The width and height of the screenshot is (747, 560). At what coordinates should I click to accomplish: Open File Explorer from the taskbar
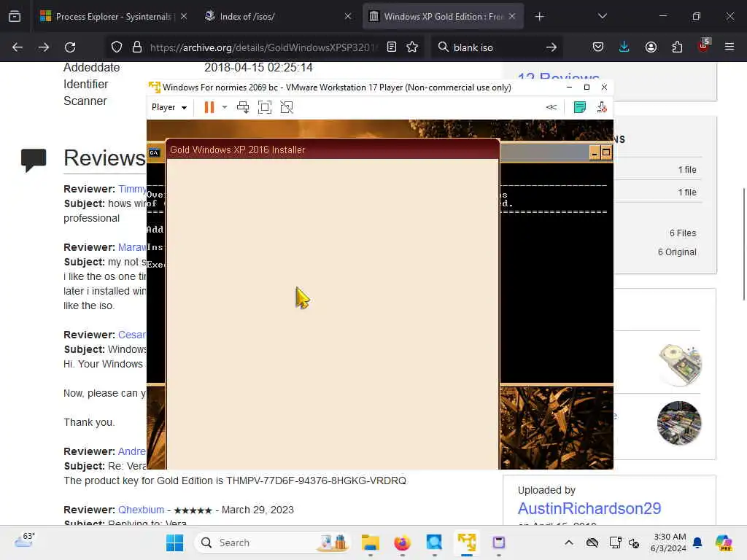(x=370, y=542)
